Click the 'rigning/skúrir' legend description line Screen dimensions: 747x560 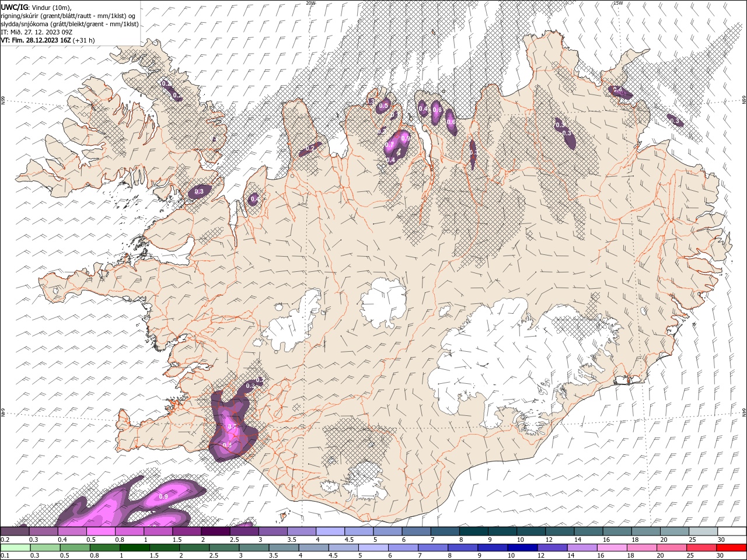click(69, 15)
